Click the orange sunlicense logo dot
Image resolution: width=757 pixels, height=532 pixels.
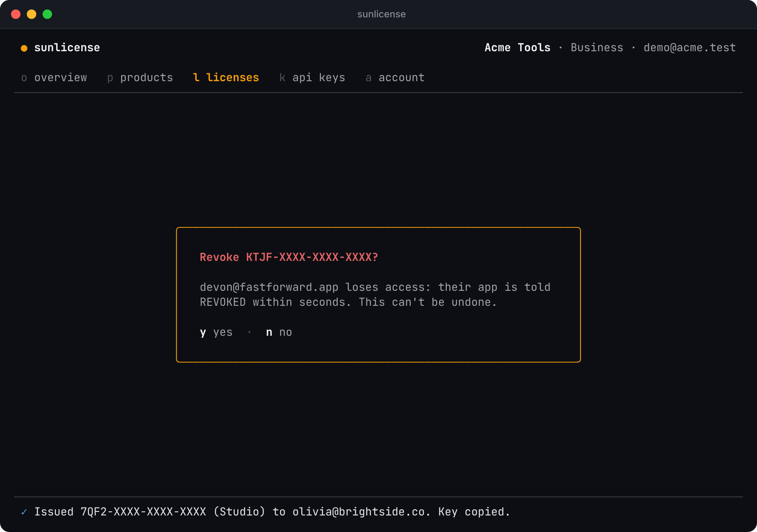(24, 48)
